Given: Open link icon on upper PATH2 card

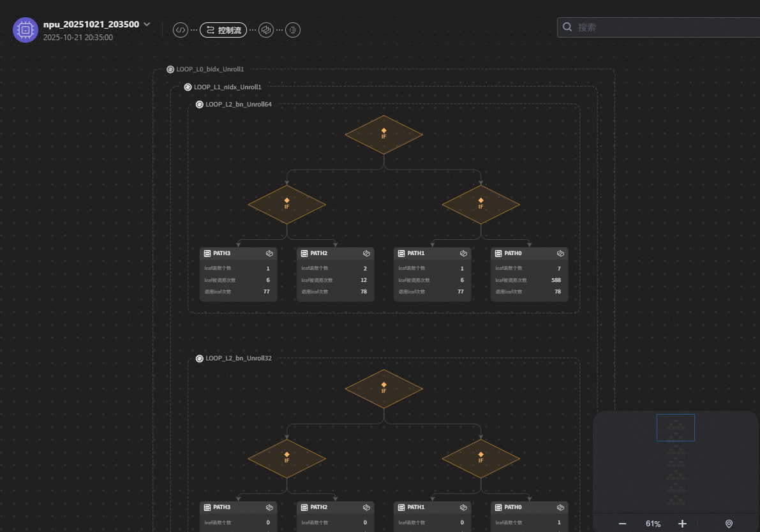Looking at the screenshot, I should point(367,253).
